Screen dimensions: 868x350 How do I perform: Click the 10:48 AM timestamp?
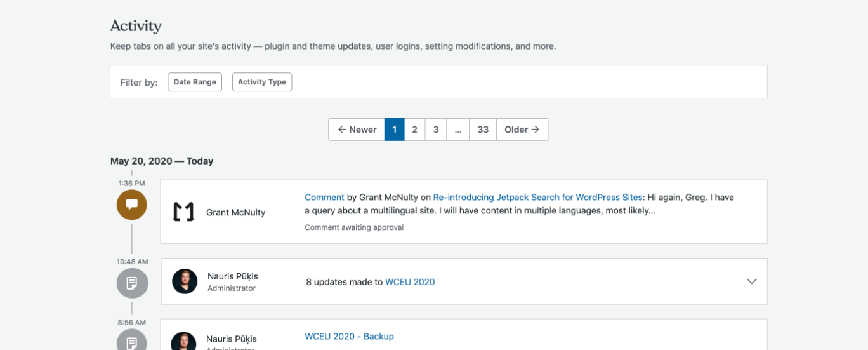point(132,262)
